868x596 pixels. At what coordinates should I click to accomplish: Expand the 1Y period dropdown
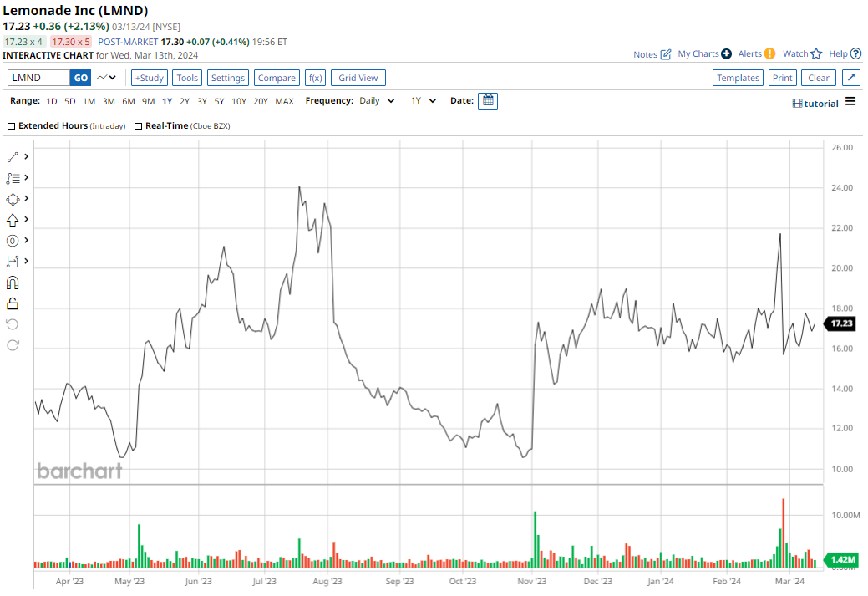tap(424, 101)
